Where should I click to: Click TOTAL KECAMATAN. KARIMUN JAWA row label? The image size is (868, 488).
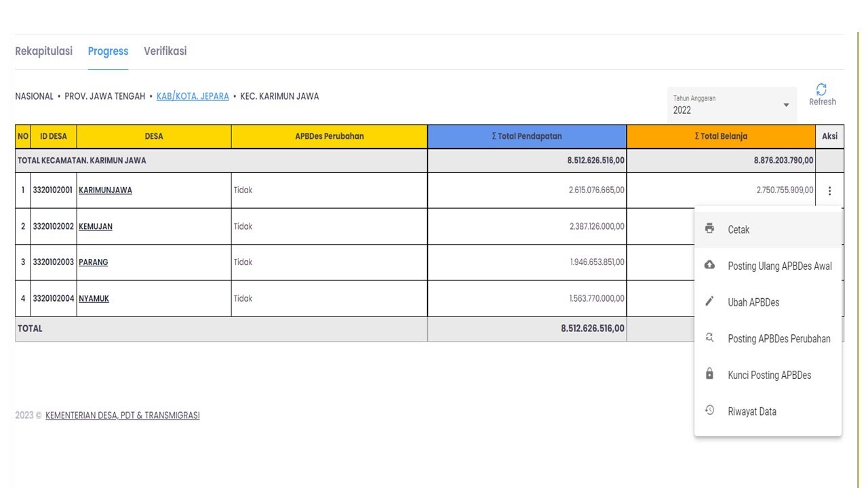[x=82, y=161]
